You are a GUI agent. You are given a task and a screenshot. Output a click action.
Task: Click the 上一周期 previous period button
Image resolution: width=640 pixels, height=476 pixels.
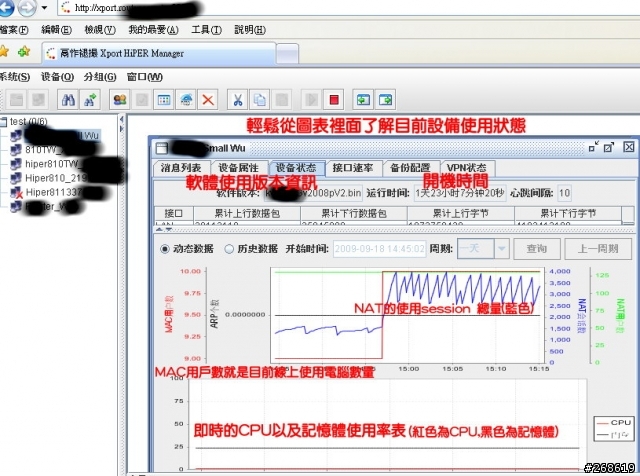[598, 249]
